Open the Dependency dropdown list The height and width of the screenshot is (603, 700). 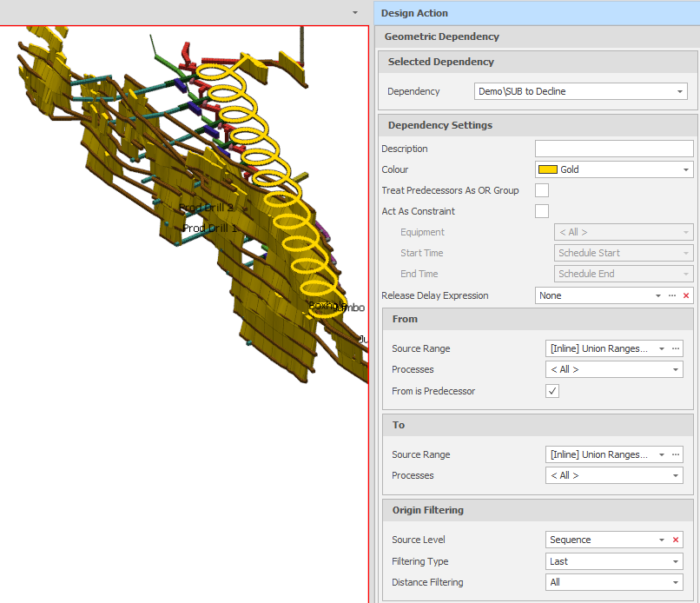(680, 91)
